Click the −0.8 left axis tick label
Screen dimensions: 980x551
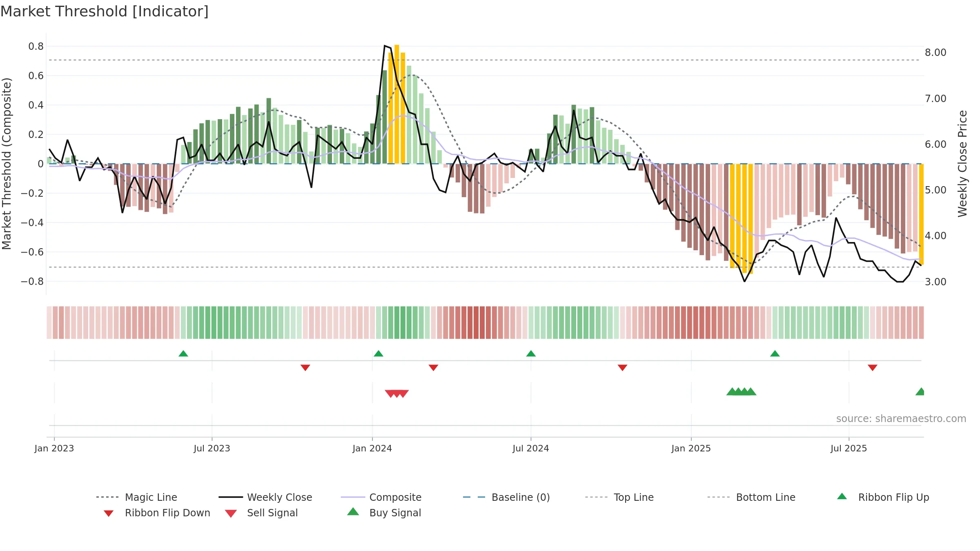(x=32, y=282)
